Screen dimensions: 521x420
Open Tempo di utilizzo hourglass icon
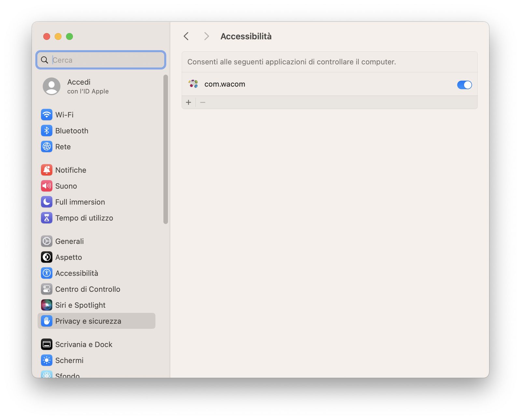click(x=47, y=218)
